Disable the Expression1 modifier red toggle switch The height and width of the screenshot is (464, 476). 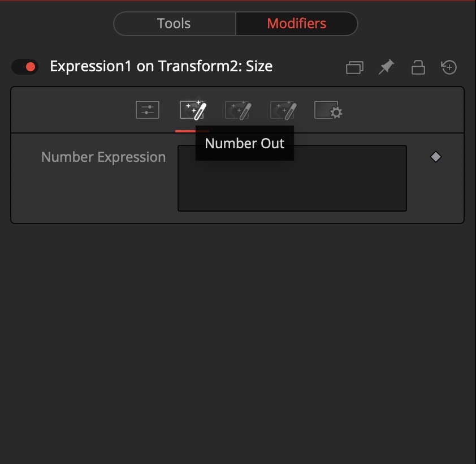coord(25,67)
